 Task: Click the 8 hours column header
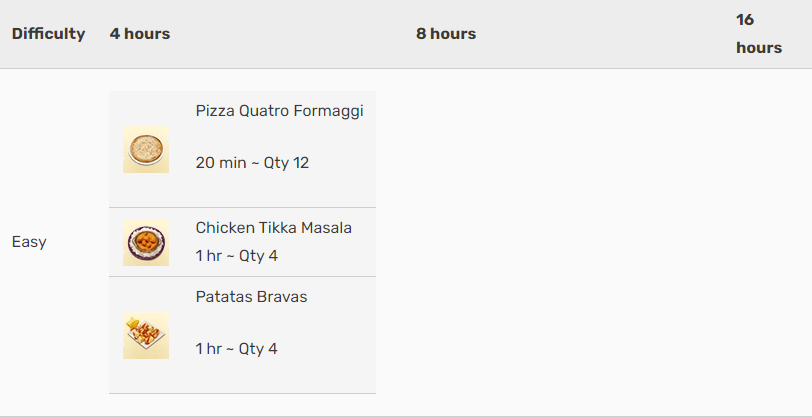(x=446, y=34)
